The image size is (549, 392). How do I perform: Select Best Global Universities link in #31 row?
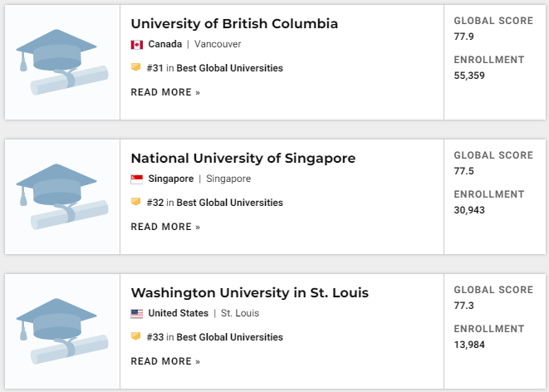click(230, 68)
